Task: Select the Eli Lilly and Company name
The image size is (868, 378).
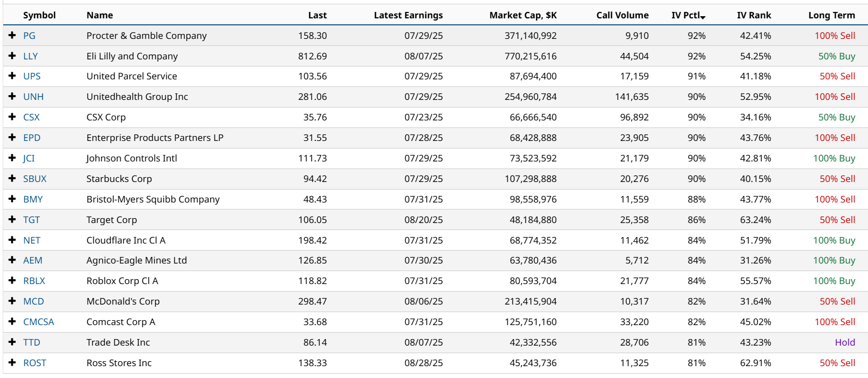Action: tap(132, 56)
